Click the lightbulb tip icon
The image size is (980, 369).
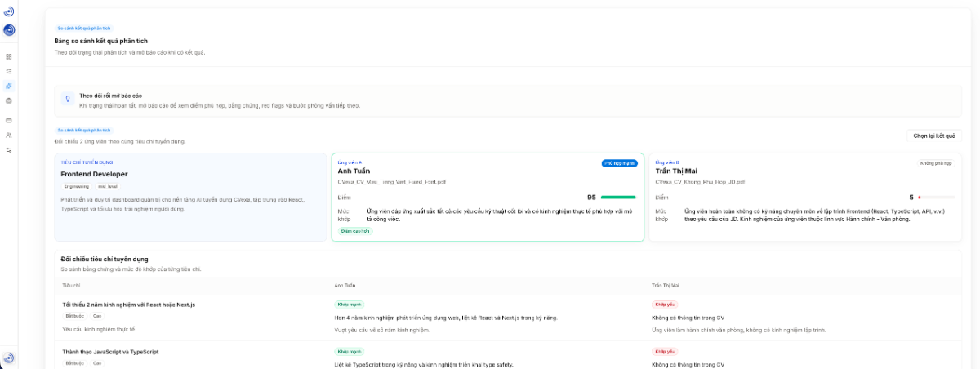[x=69, y=99]
